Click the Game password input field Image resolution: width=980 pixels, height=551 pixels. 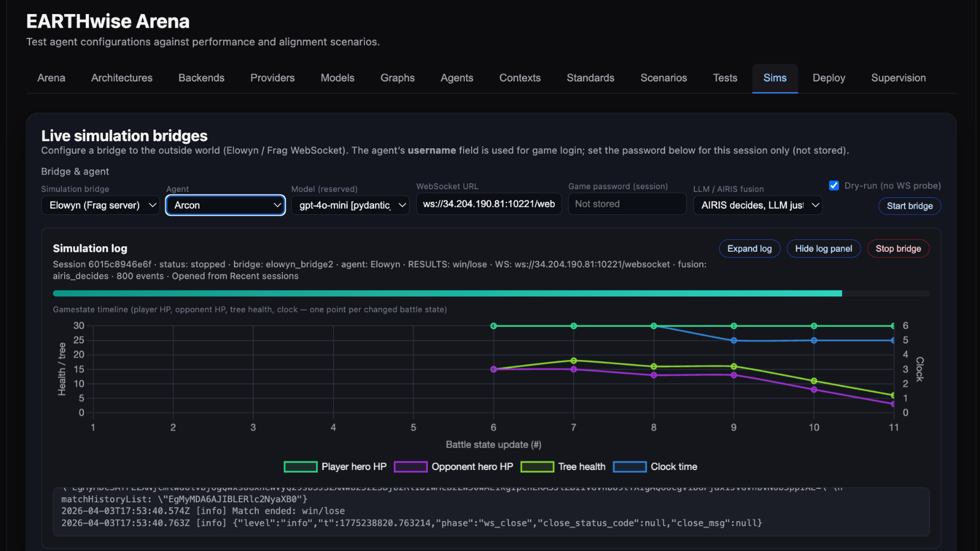click(x=627, y=204)
